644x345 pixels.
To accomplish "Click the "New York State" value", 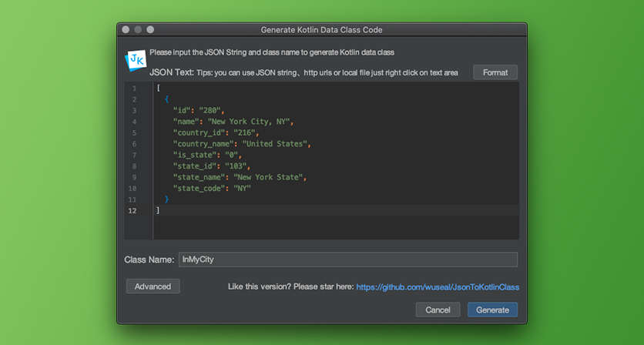I will (268, 177).
